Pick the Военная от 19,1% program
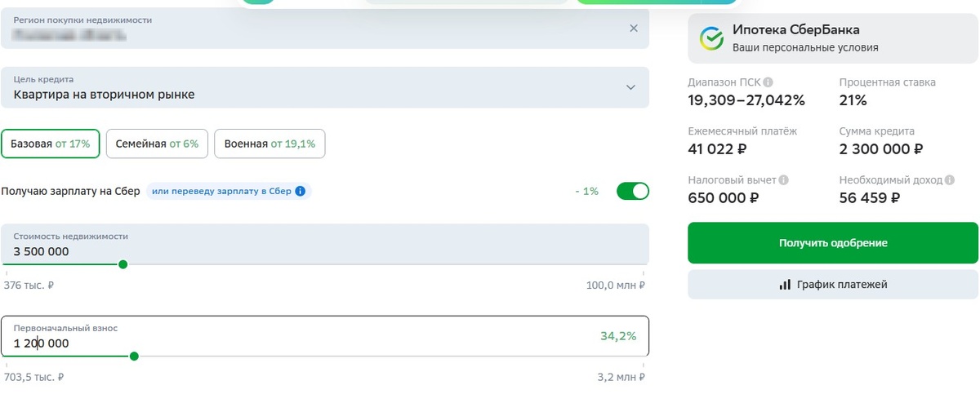 (x=269, y=144)
